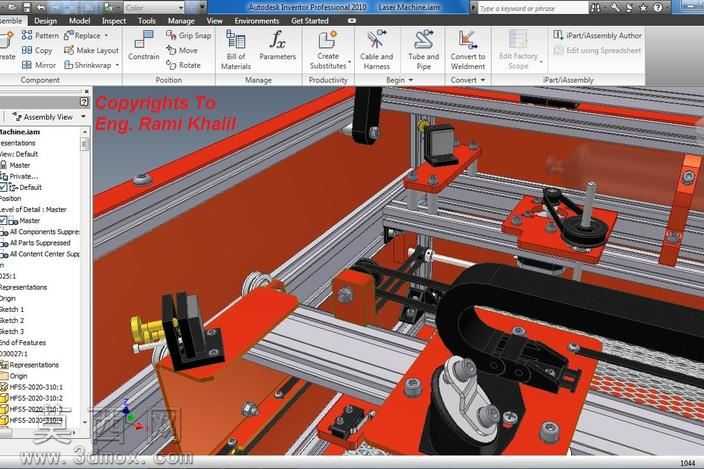Select HFS5-2020-310:2 component
The image size is (704, 469).
31,398
